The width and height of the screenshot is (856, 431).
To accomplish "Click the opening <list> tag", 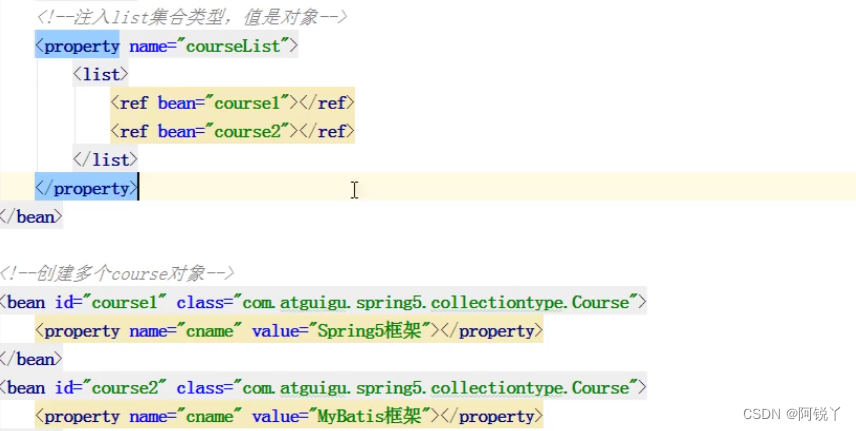I will point(100,74).
